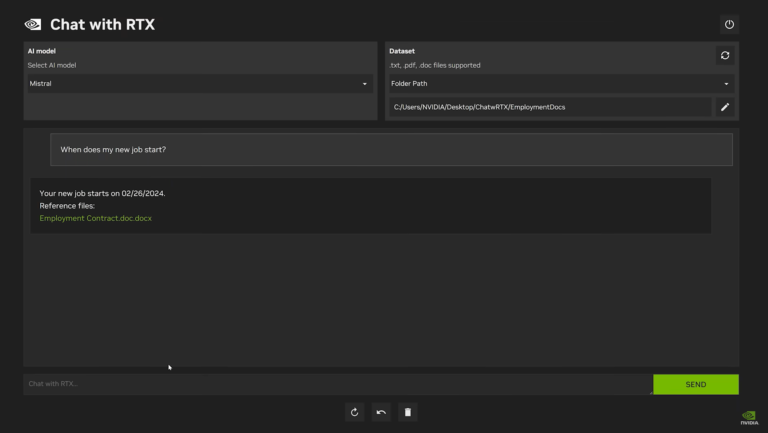Image resolution: width=768 pixels, height=433 pixels.
Task: Click the NVIDIA logo beside Chat with RTX
Action: point(33,24)
